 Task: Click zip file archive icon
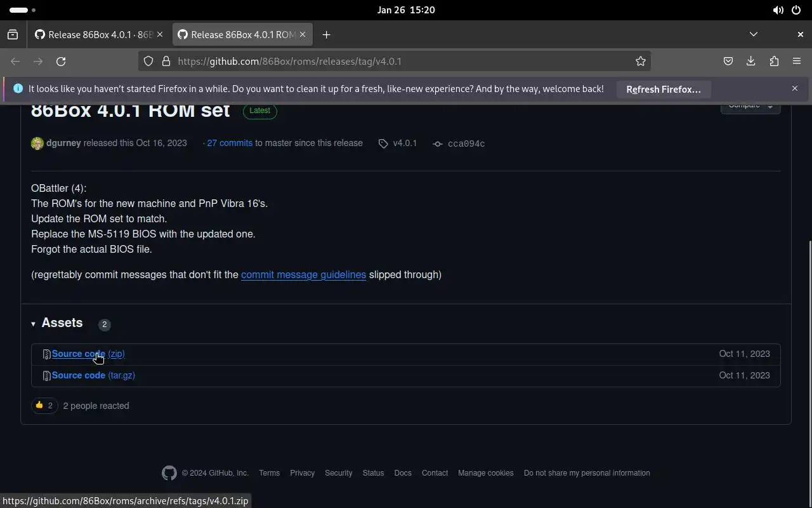(46, 354)
